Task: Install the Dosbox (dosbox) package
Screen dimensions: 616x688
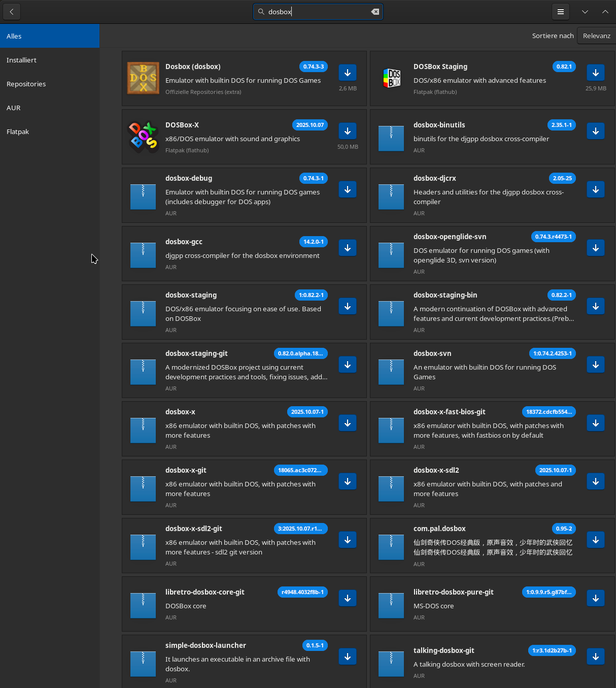Action: pyautogui.click(x=348, y=73)
